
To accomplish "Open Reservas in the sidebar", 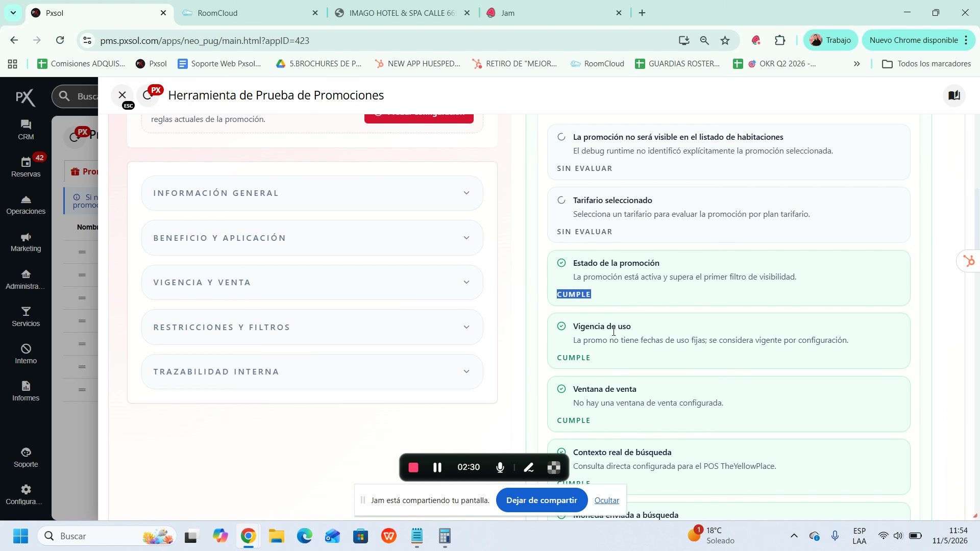I will click(x=26, y=167).
